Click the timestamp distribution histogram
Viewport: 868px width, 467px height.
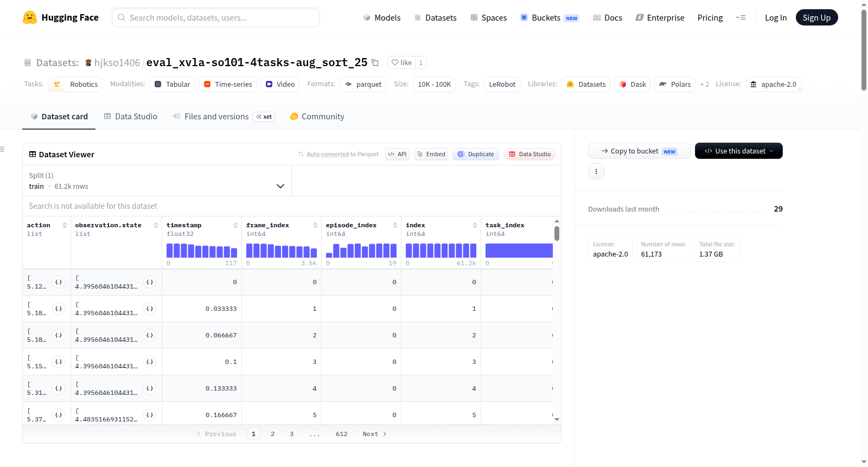tap(202, 251)
